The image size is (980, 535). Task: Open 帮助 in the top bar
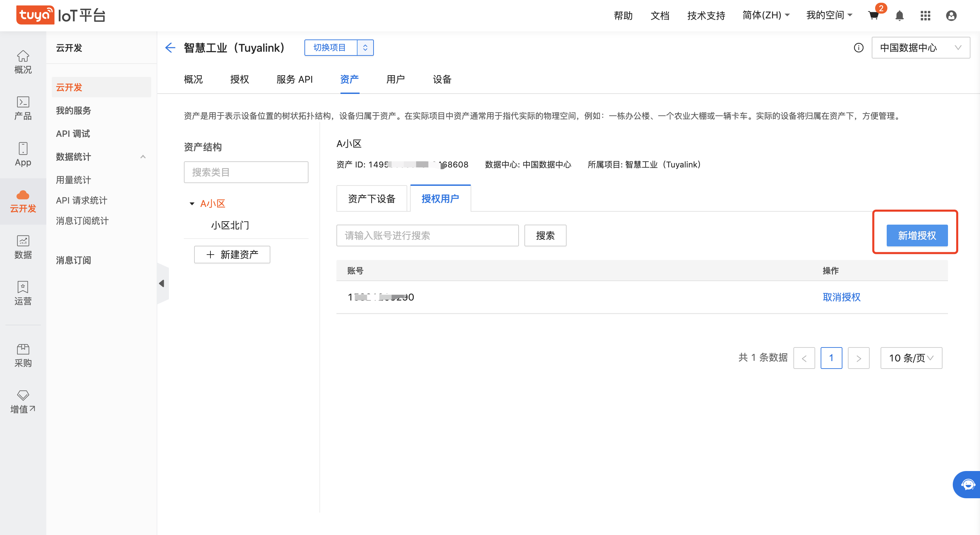coord(623,15)
